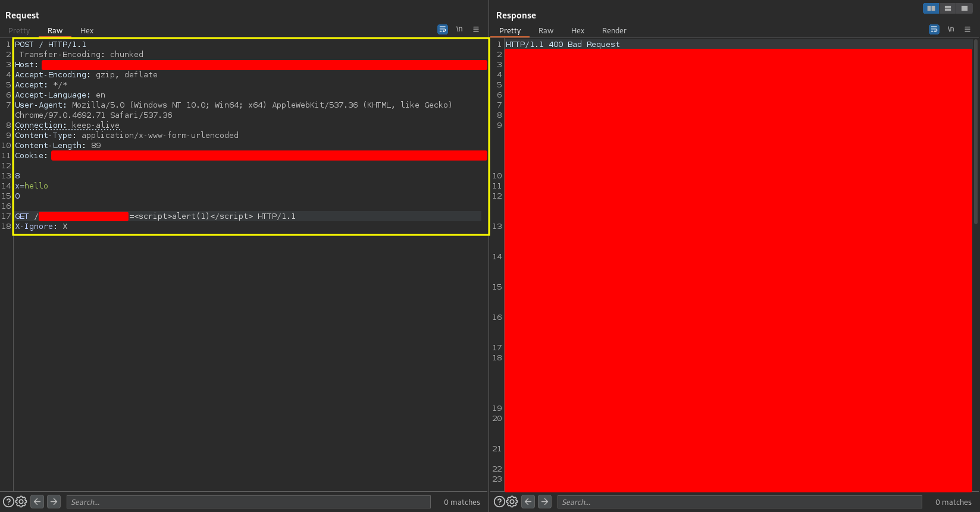Click the 'Response' panel title
This screenshot has height=512, width=980.
click(516, 15)
